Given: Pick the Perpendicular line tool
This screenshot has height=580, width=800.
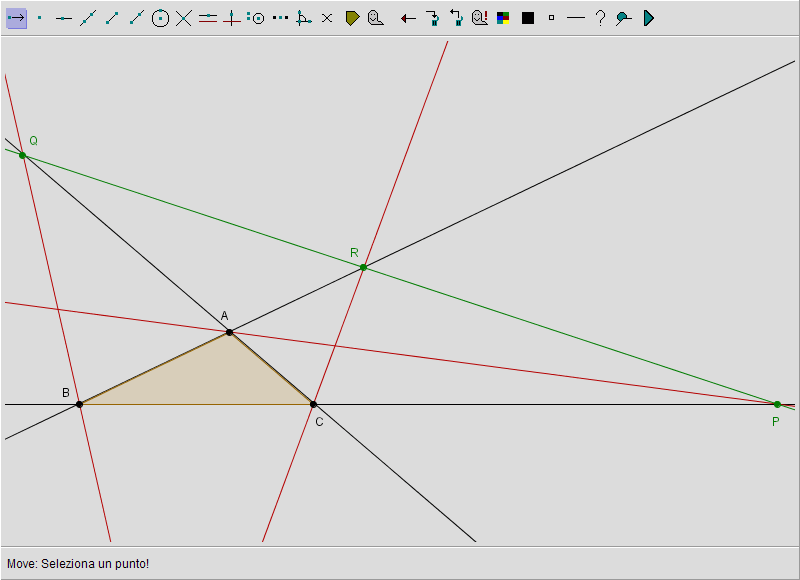Looking at the screenshot, I should [x=232, y=18].
